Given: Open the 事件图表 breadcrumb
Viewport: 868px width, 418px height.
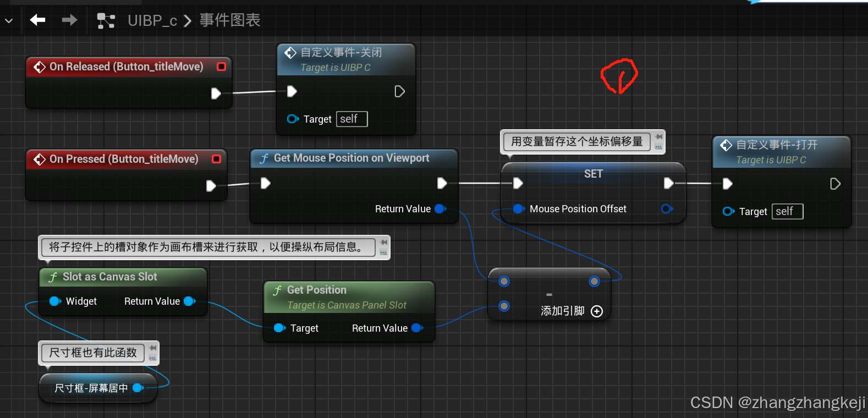Looking at the screenshot, I should pyautogui.click(x=230, y=20).
